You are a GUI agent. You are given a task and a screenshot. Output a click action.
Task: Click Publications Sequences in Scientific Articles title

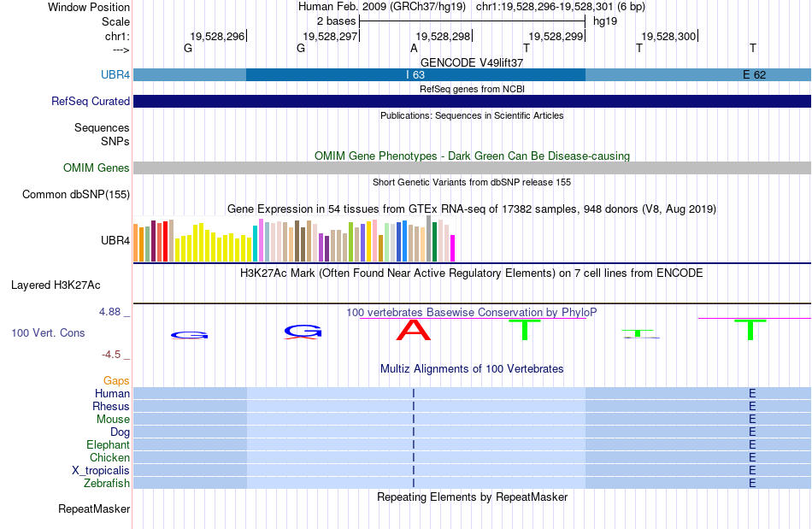point(472,115)
